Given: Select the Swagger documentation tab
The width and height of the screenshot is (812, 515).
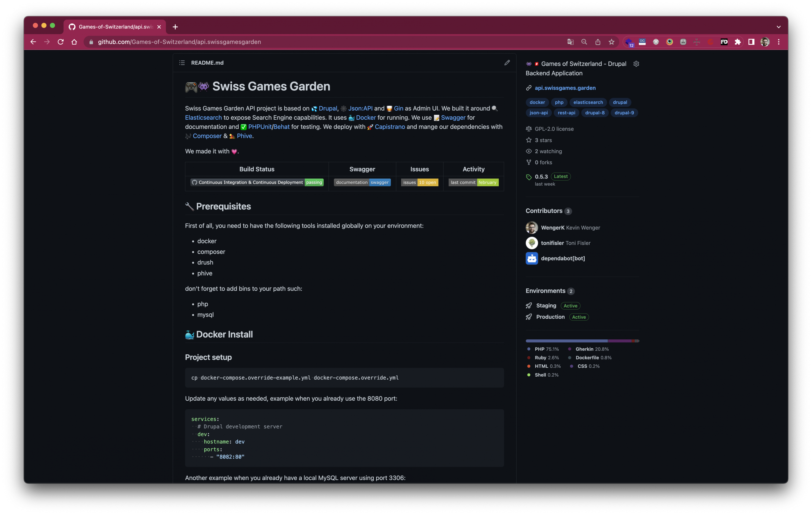Looking at the screenshot, I should click(x=362, y=169).
